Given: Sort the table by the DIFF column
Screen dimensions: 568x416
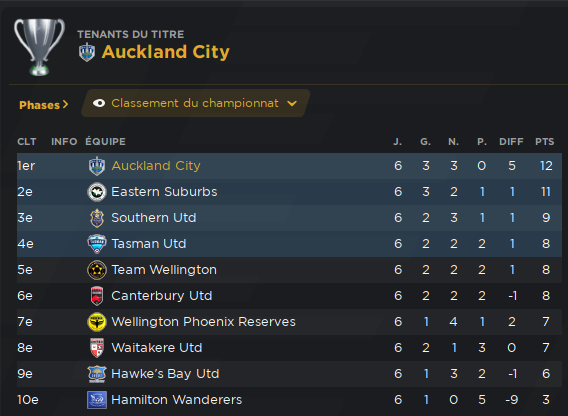Looking at the screenshot, I should point(511,142).
